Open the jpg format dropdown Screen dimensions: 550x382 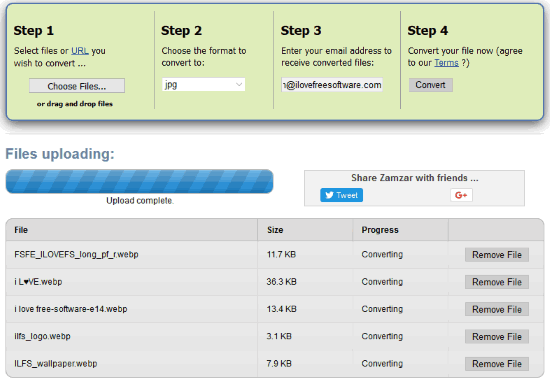pos(203,85)
